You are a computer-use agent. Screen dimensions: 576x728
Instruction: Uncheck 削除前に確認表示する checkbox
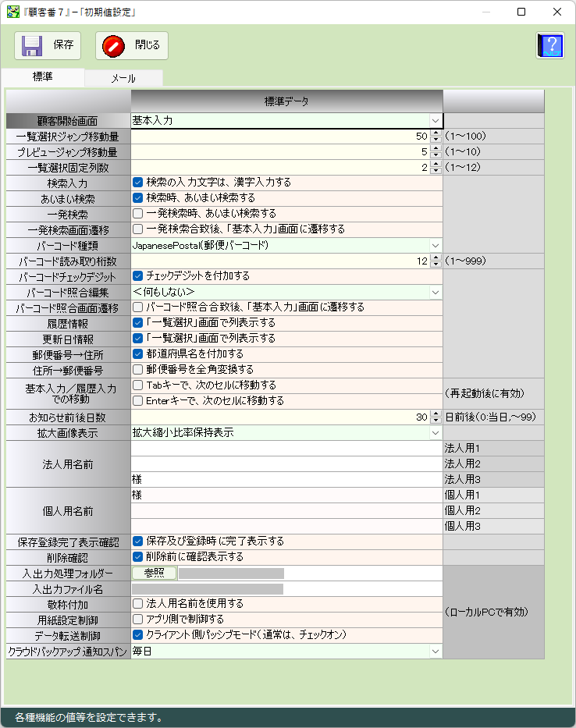pyautogui.click(x=137, y=557)
